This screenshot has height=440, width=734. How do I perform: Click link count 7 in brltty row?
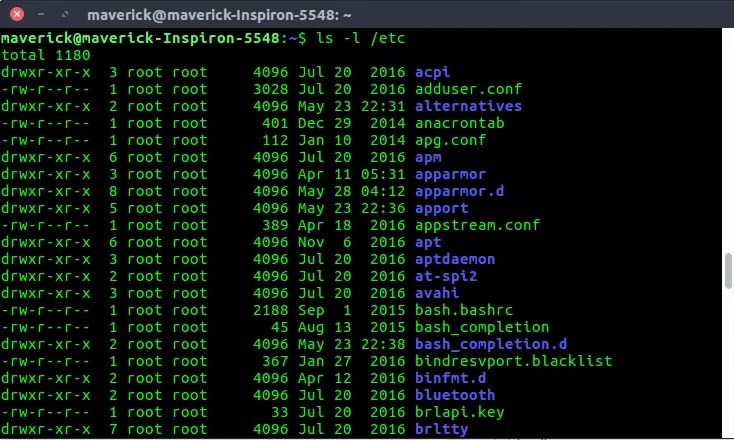click(113, 429)
